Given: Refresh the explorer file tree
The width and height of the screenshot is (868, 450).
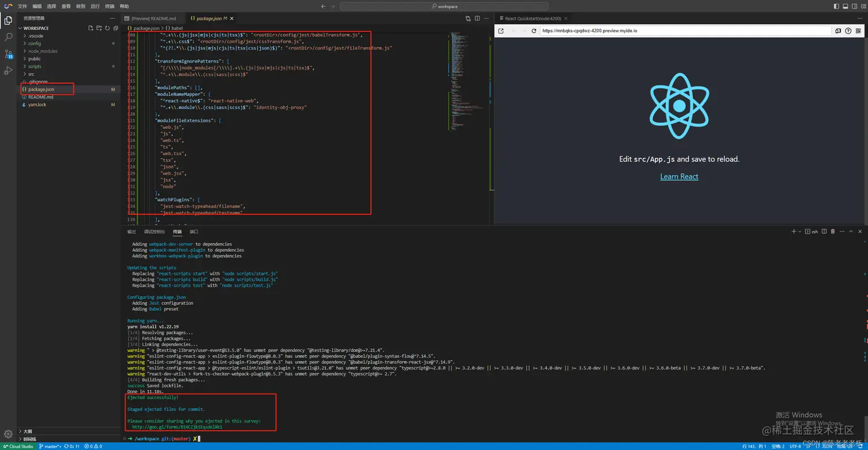Looking at the screenshot, I should click(x=107, y=28).
